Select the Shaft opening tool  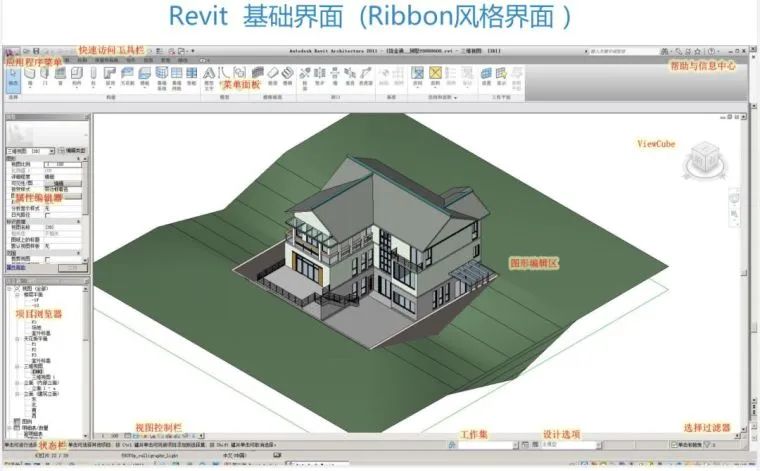click(x=320, y=77)
